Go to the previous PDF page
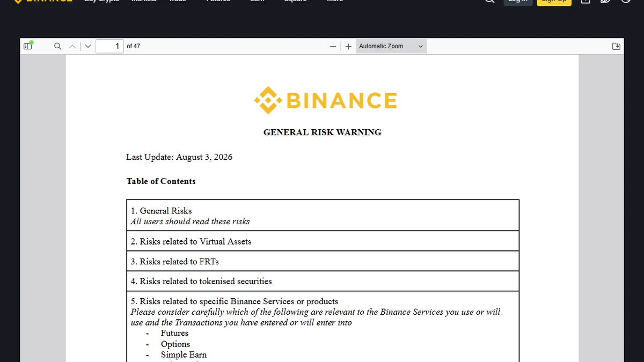644x362 pixels. pos(73,46)
